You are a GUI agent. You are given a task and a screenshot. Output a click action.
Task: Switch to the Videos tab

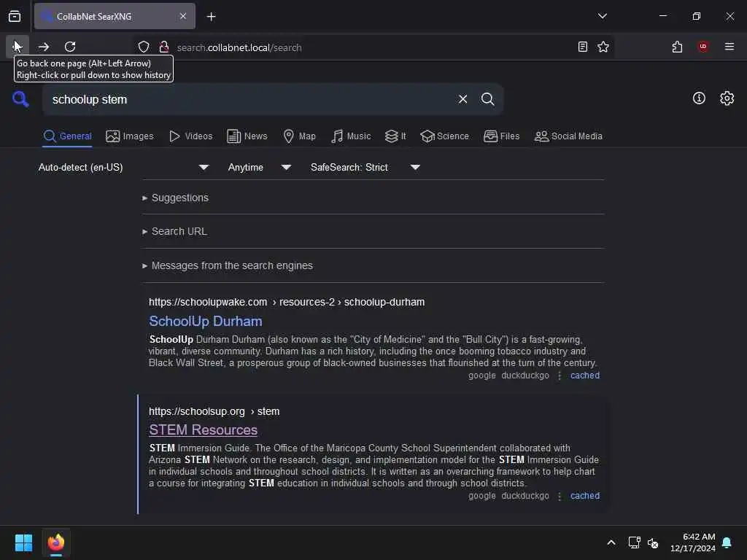tap(190, 136)
